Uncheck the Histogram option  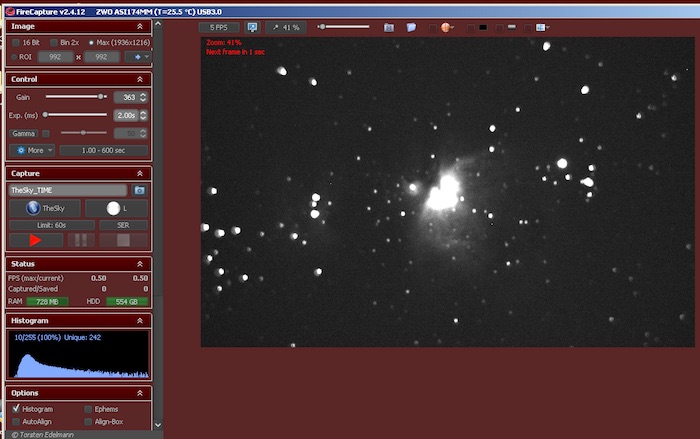15,409
